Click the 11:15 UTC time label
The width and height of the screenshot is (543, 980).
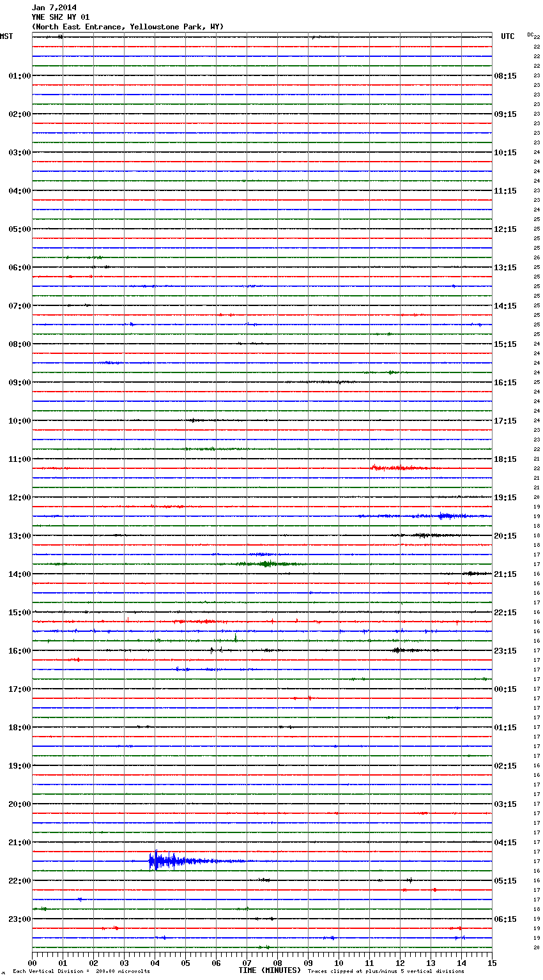pos(505,191)
